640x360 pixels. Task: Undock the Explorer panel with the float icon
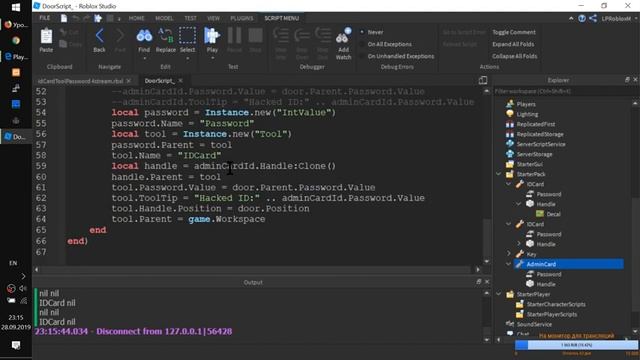pyautogui.click(x=627, y=80)
